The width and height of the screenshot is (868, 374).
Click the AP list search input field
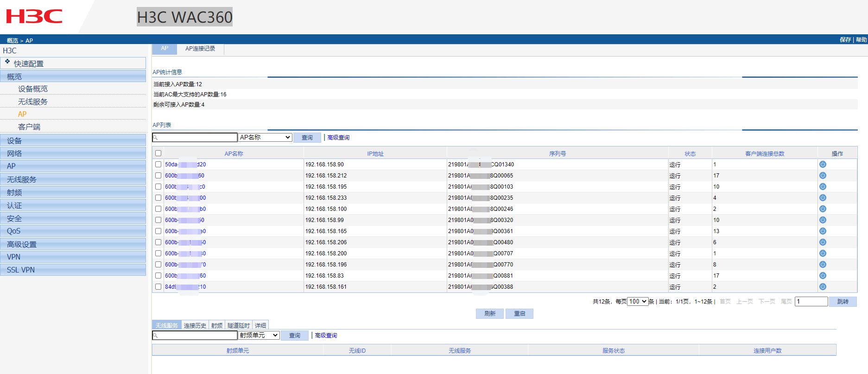tap(195, 137)
